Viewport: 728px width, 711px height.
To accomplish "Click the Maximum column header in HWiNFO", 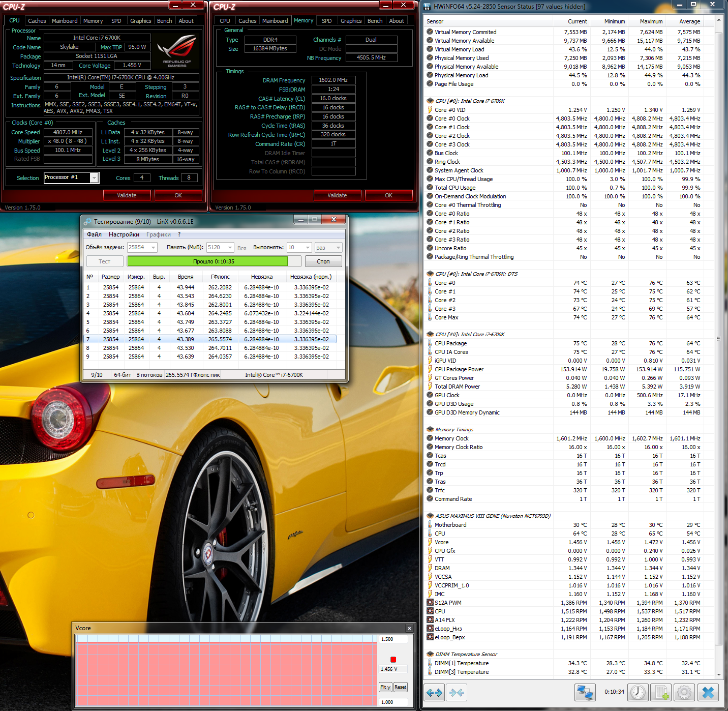I will (x=647, y=21).
